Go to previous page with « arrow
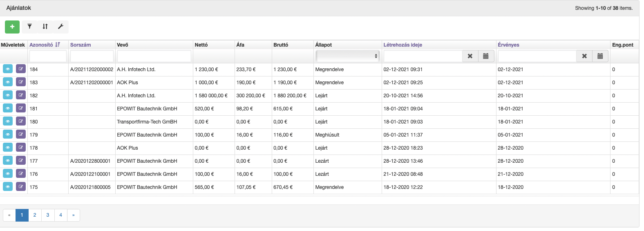The image size is (644, 231). click(9, 215)
